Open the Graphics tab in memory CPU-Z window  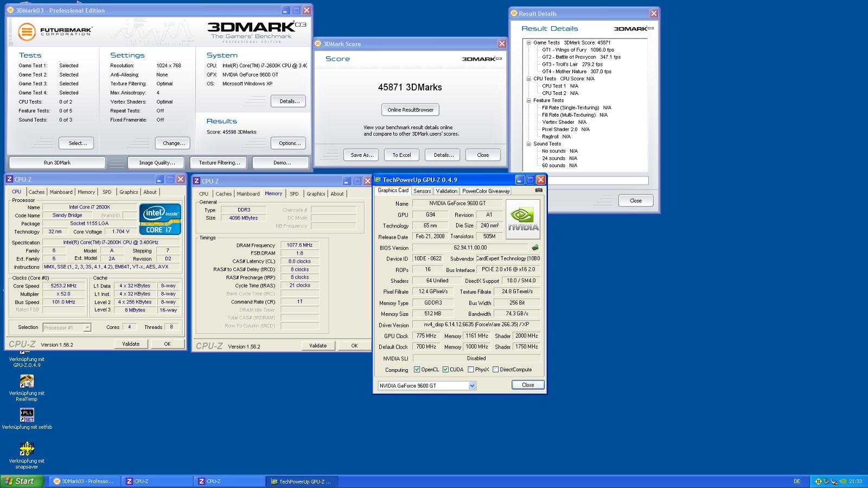(x=316, y=194)
